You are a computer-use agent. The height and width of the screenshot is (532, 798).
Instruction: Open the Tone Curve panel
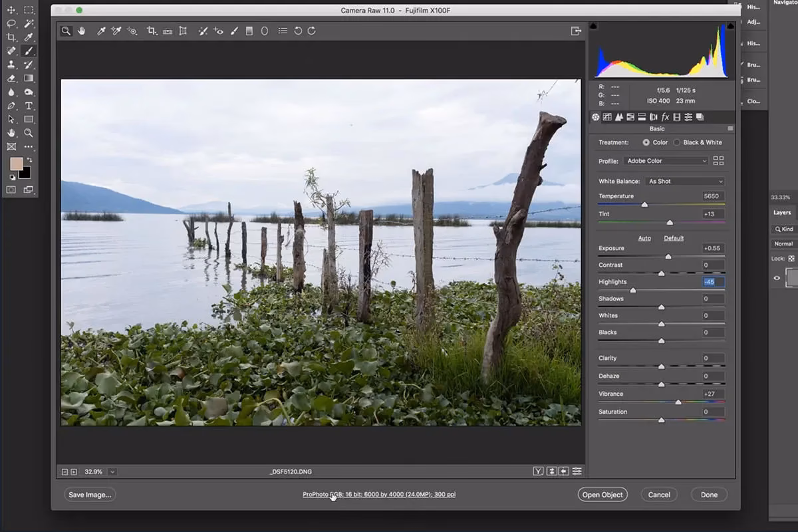click(x=607, y=117)
